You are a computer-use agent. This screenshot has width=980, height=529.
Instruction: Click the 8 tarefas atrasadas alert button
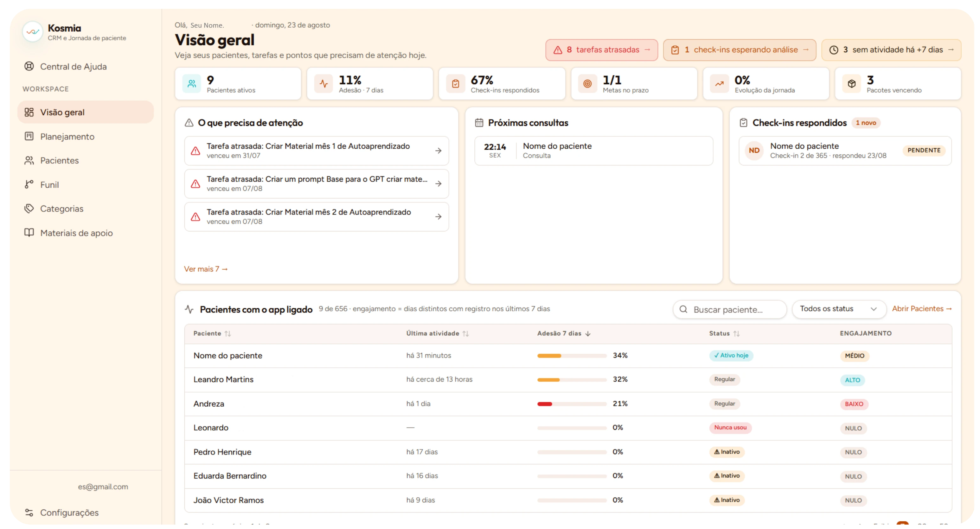coord(601,50)
